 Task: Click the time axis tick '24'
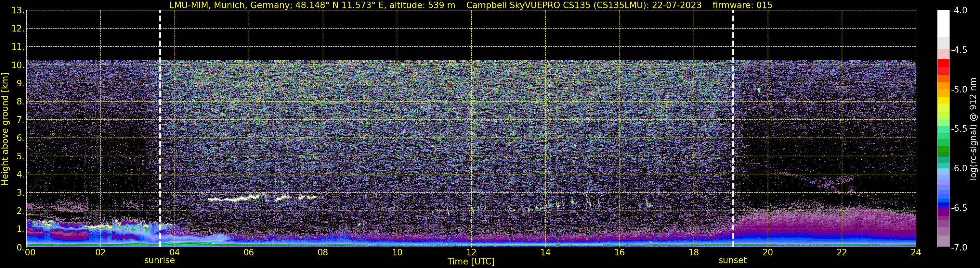916,252
